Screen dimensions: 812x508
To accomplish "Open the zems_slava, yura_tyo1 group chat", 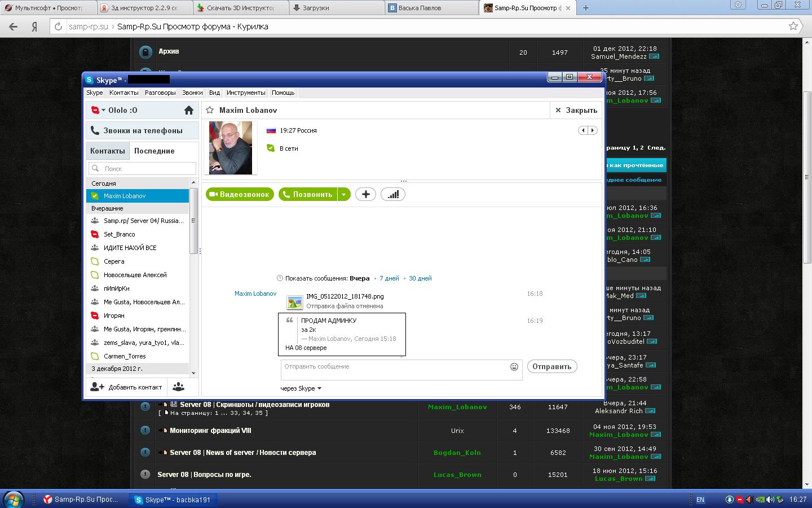I will [x=138, y=343].
